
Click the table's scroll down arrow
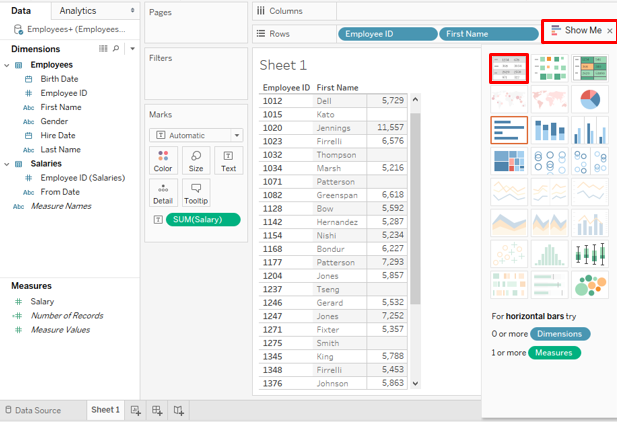click(x=415, y=383)
